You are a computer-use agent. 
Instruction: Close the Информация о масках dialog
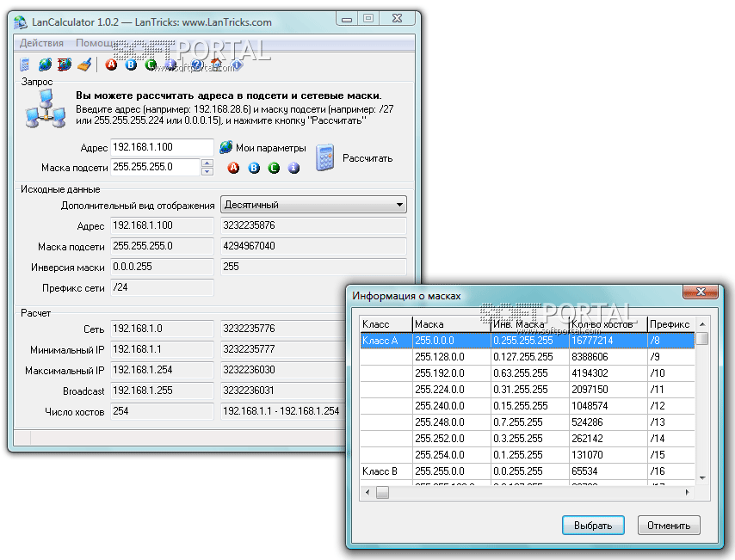[x=701, y=292]
